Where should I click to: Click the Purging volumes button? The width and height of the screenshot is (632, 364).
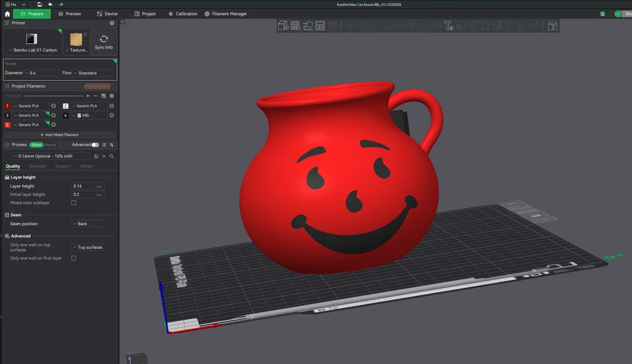click(97, 86)
